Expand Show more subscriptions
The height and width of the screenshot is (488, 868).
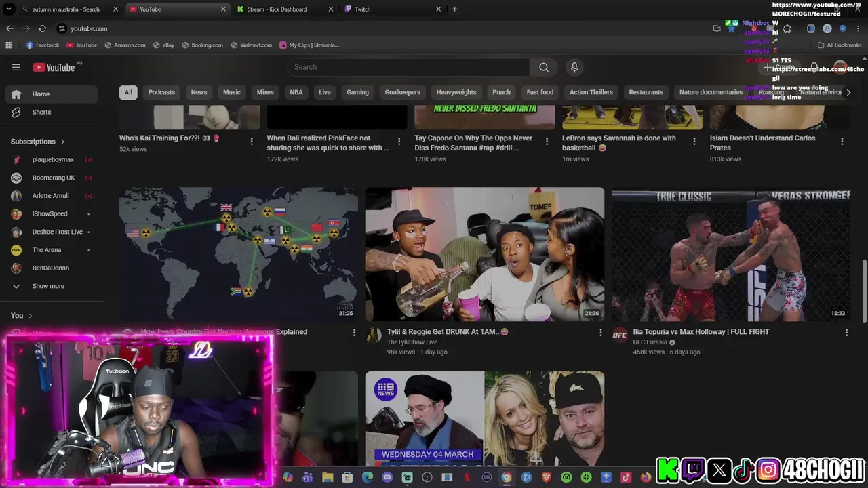[x=49, y=286]
